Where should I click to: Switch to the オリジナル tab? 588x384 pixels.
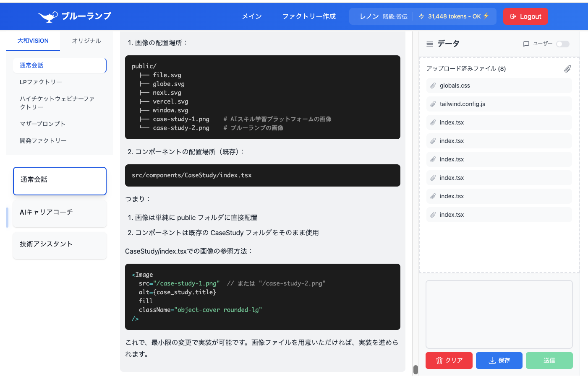[86, 41]
